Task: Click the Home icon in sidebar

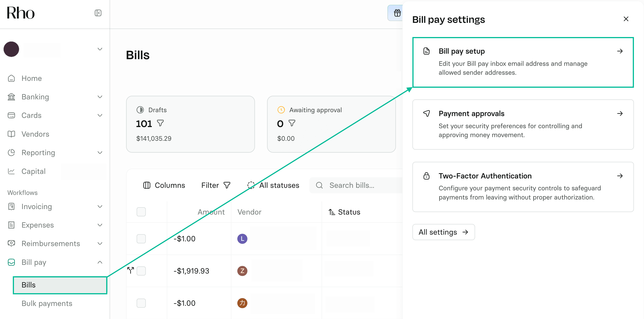Action: 11,78
